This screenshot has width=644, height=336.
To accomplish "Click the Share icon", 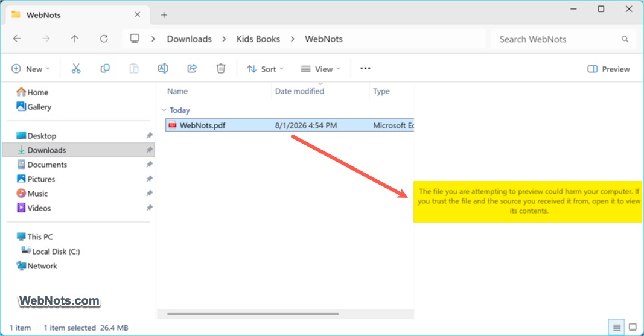I will click(192, 69).
